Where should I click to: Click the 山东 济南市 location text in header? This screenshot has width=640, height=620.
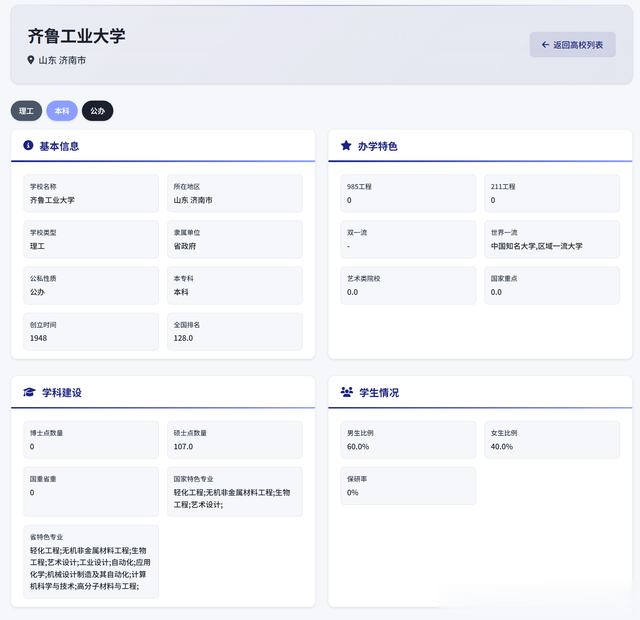pos(62,60)
